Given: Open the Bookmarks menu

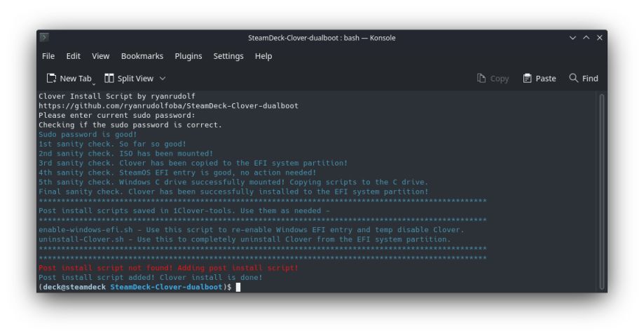Looking at the screenshot, I should tap(142, 56).
